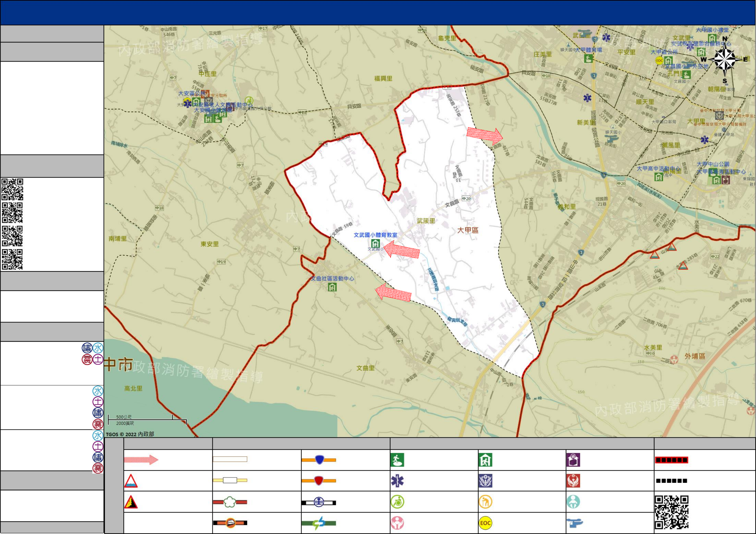
Task: Click the red shield road legend symbol
Action: [x=319, y=481]
